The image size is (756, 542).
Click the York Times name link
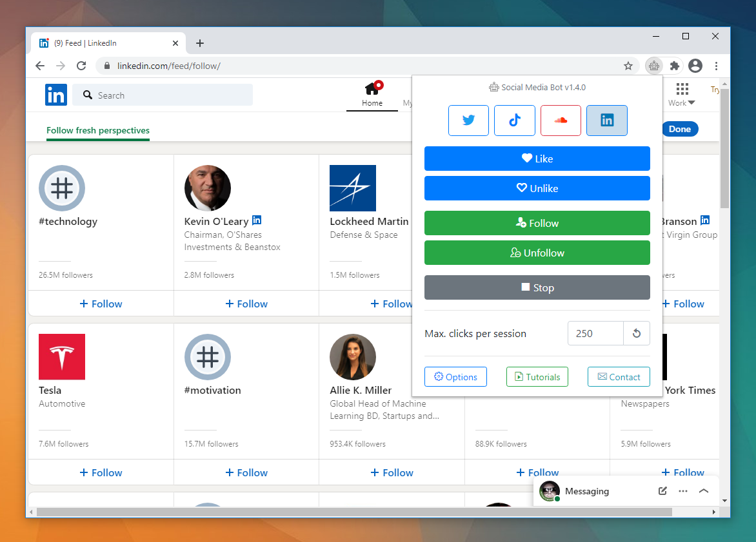click(690, 391)
